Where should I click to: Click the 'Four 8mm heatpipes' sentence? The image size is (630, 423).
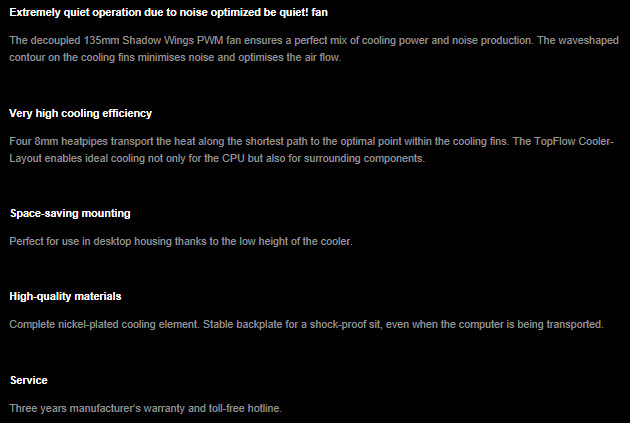click(260, 142)
